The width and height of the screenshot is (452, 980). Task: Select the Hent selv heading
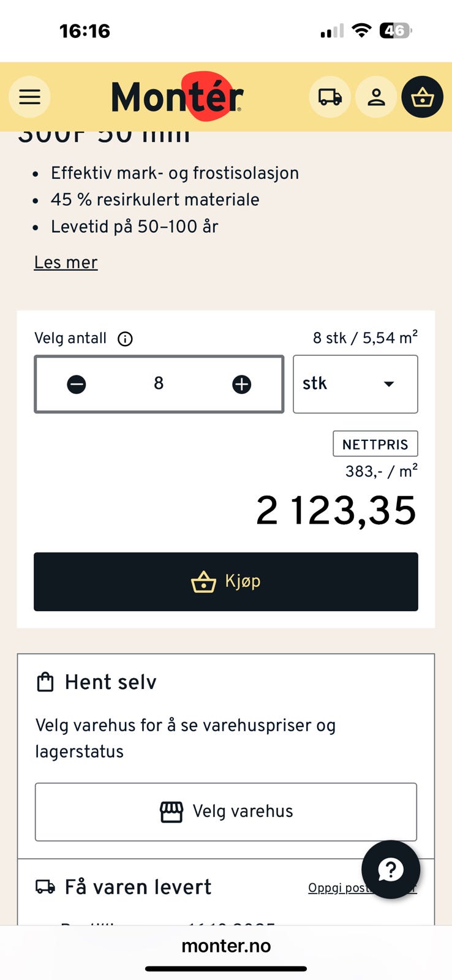tap(110, 682)
